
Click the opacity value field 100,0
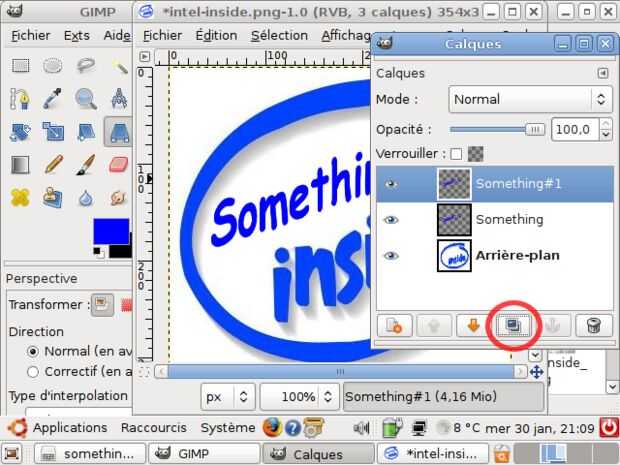(x=575, y=130)
